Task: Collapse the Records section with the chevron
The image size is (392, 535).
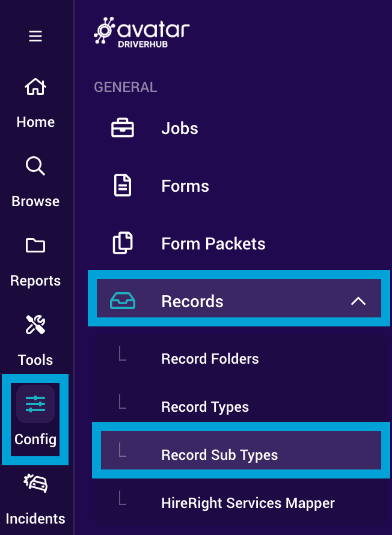Action: 358,301
